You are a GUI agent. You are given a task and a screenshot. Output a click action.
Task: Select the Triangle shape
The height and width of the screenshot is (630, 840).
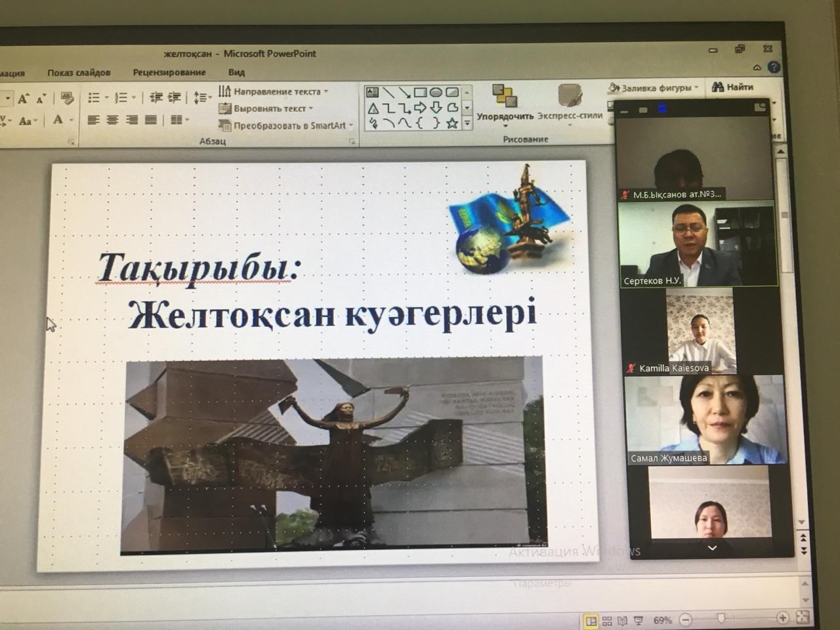[373, 108]
